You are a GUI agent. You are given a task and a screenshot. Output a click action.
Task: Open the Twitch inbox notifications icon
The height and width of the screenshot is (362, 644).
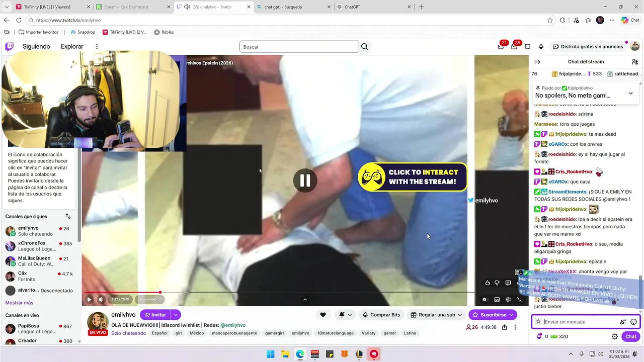tap(501, 47)
